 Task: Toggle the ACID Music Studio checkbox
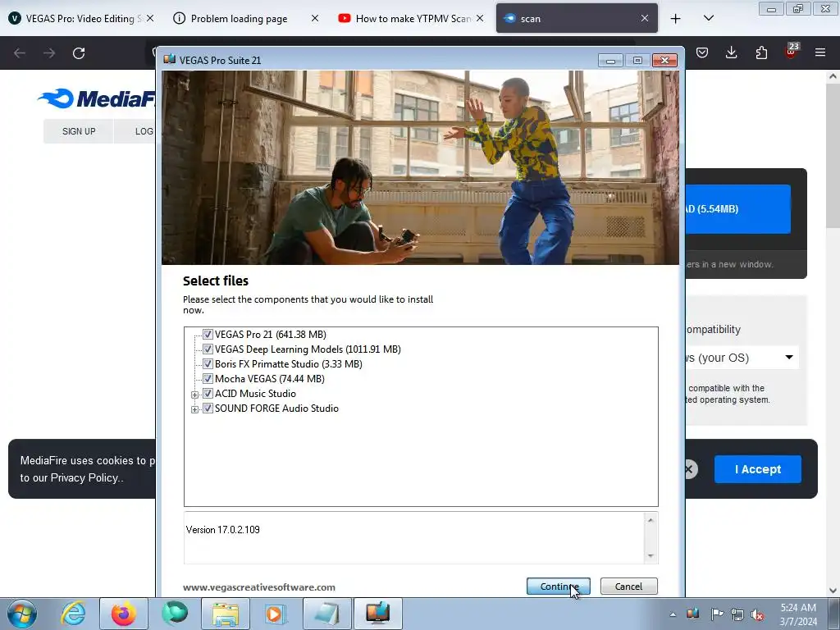(x=208, y=394)
